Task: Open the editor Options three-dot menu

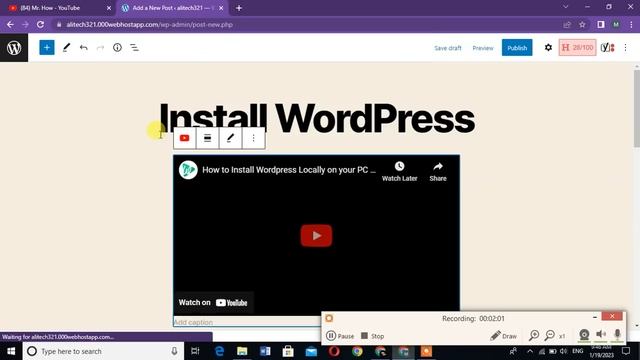Action: [x=625, y=48]
